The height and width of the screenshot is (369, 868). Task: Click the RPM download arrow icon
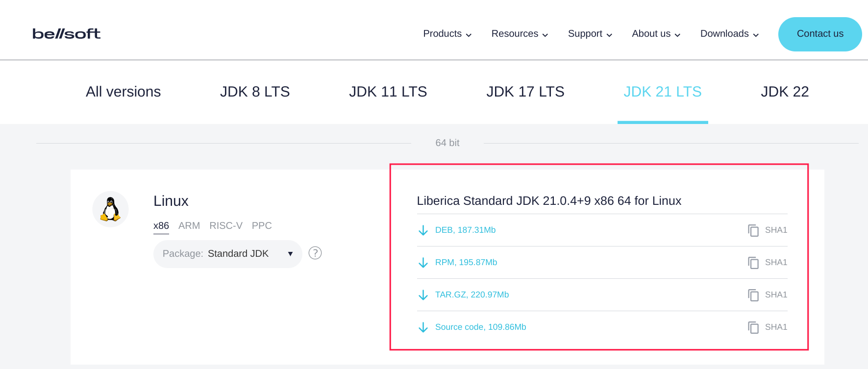pyautogui.click(x=423, y=263)
